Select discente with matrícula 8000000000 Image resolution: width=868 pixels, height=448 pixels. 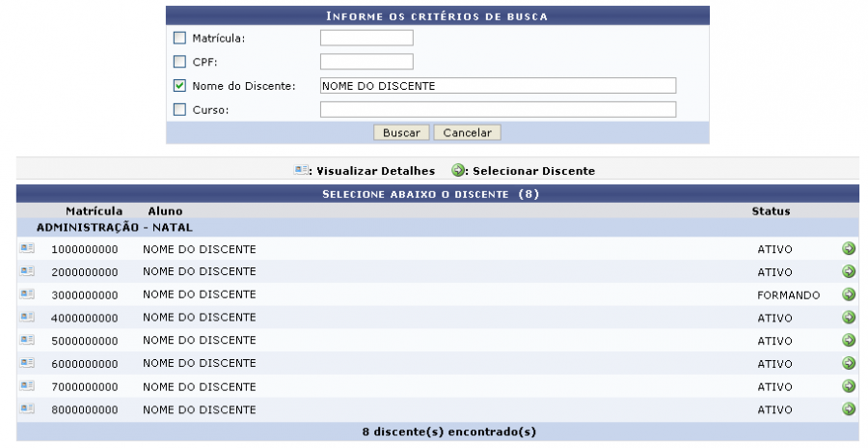[x=849, y=409]
